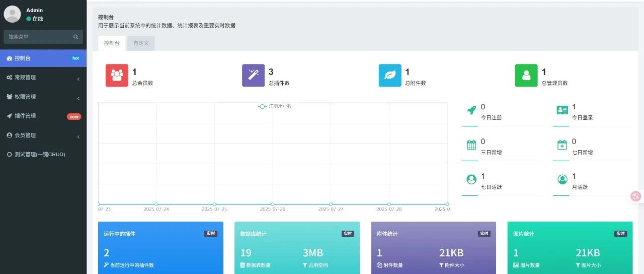Screen dimensions: 644x274
Task: Open the 权限管理 sidebar menu
Action: click(x=43, y=97)
